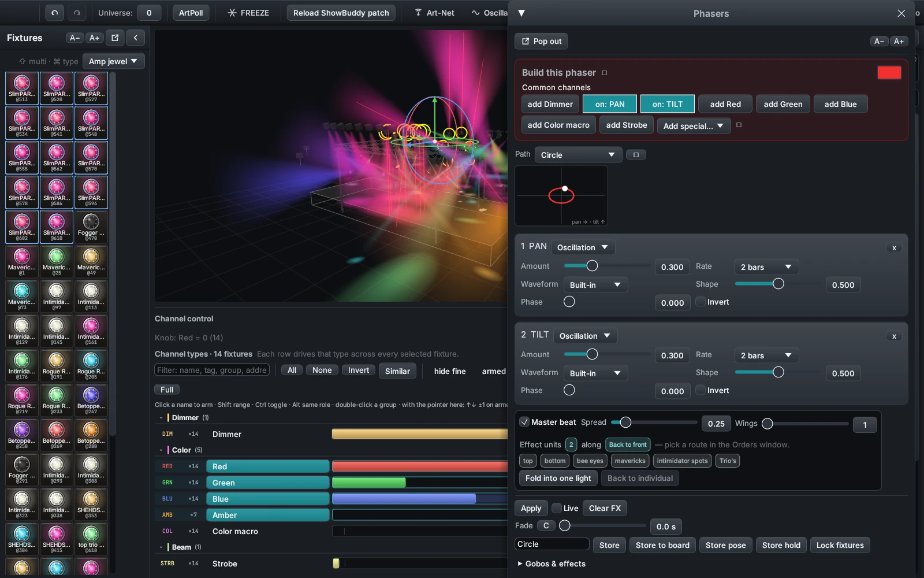Choose the bee eyes group
This screenshot has height=578, width=924.
(x=590, y=461)
